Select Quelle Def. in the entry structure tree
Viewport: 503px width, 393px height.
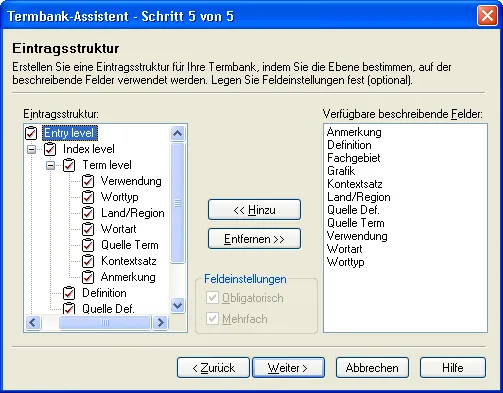[108, 309]
